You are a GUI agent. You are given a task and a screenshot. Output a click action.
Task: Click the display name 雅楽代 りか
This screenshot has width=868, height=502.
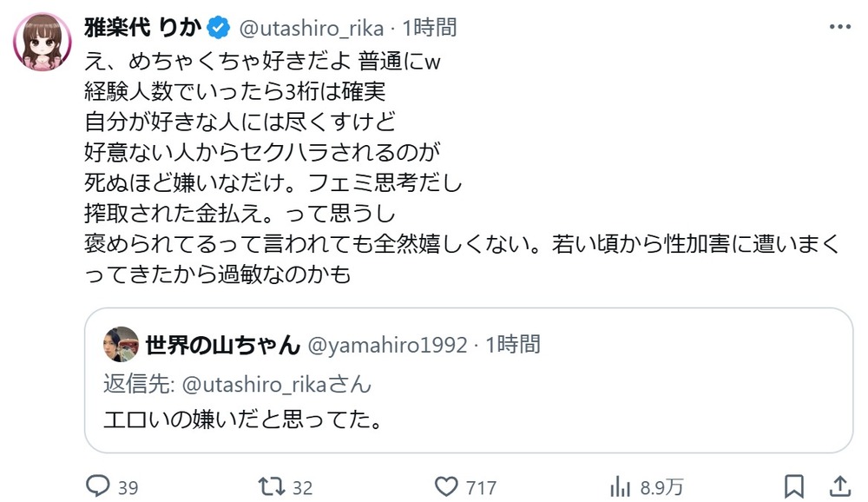pyautogui.click(x=143, y=27)
